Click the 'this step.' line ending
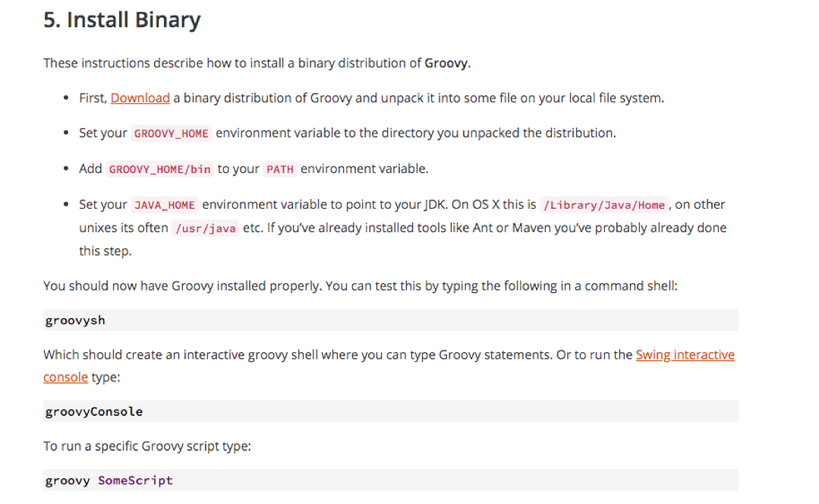This screenshot has width=819, height=504. (x=106, y=251)
